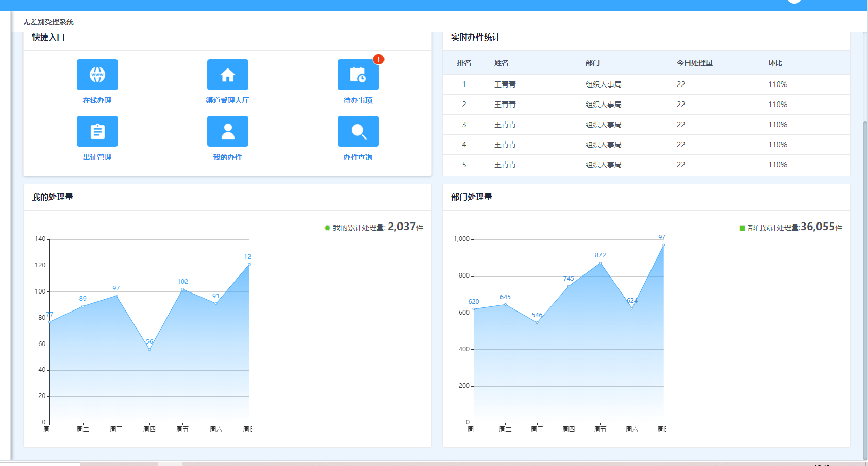Click data point 102 in 我的处理量 chart
Image resolution: width=868 pixels, height=466 pixels.
[182, 289]
